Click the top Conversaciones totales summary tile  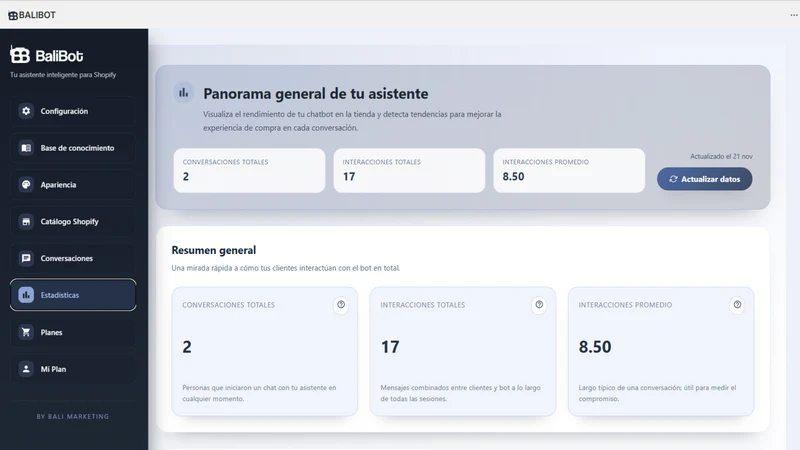pos(249,170)
